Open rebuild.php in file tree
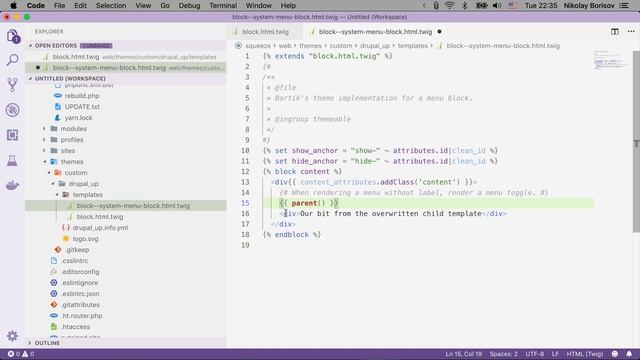640x360 pixels. point(82,96)
